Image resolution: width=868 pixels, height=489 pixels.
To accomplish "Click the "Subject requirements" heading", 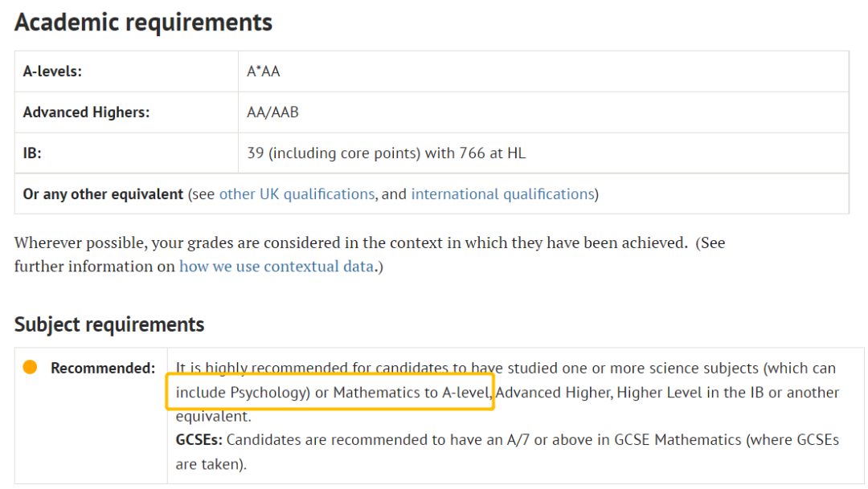I will pyautogui.click(x=109, y=324).
